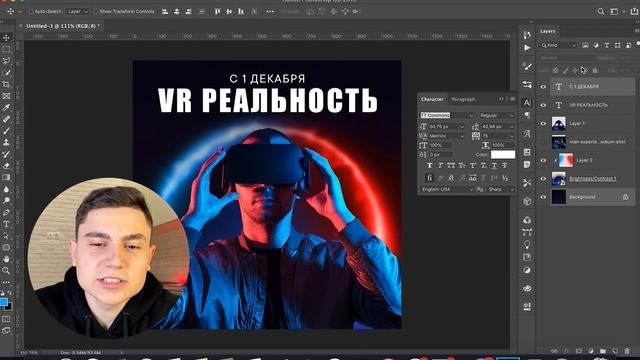Select the Zoom tool
The height and width of the screenshot is (360, 640).
point(6,271)
